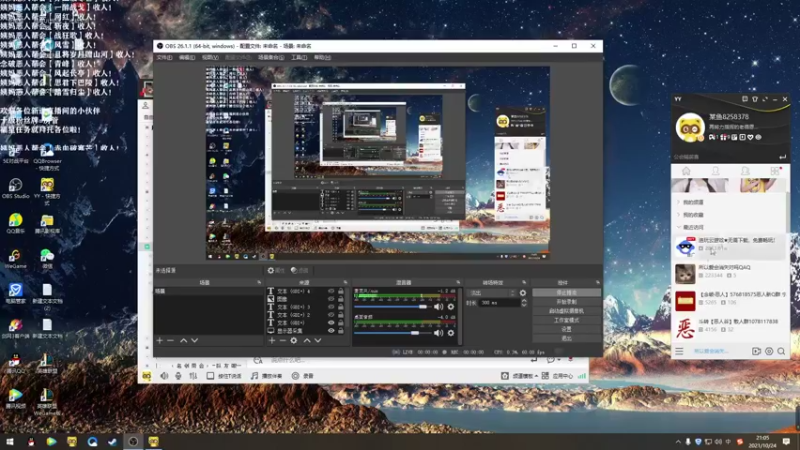Adjust the 桌面音频 volume slider
Image resolution: width=800 pixels, height=450 pixels.
click(x=391, y=333)
